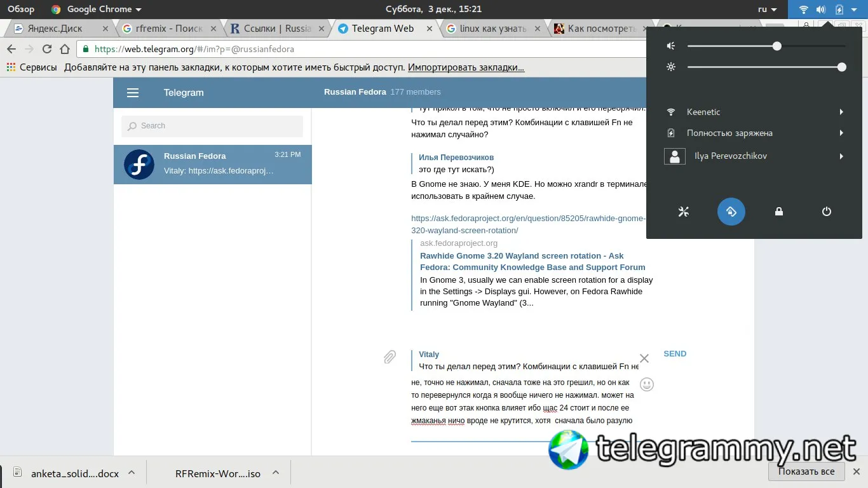This screenshot has height=488, width=868.
Task: Send the message with SEND button
Action: 675,354
